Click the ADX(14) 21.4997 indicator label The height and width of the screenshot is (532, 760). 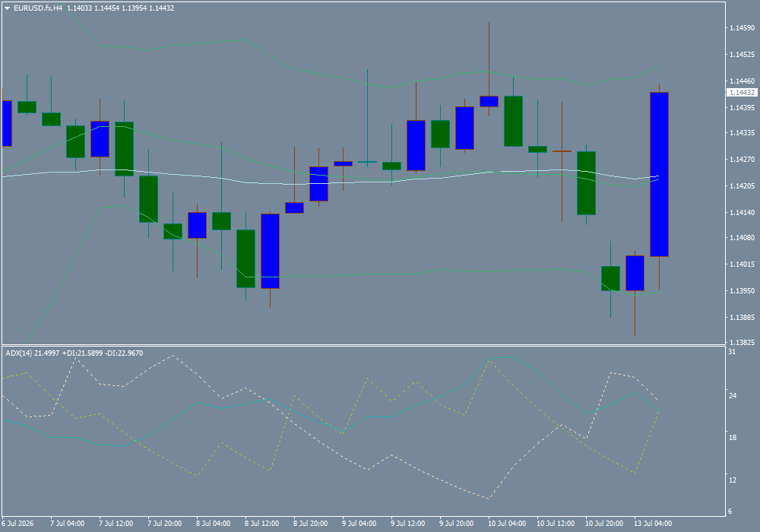pos(33,353)
